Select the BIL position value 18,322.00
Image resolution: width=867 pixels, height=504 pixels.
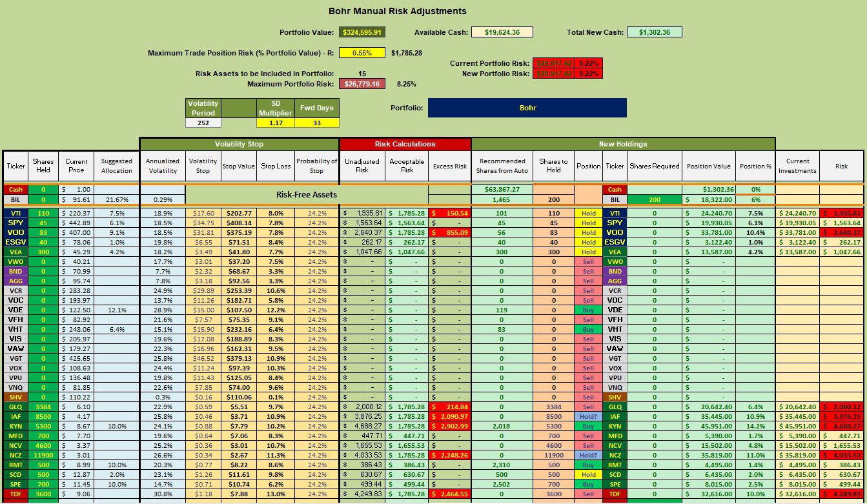[709, 200]
